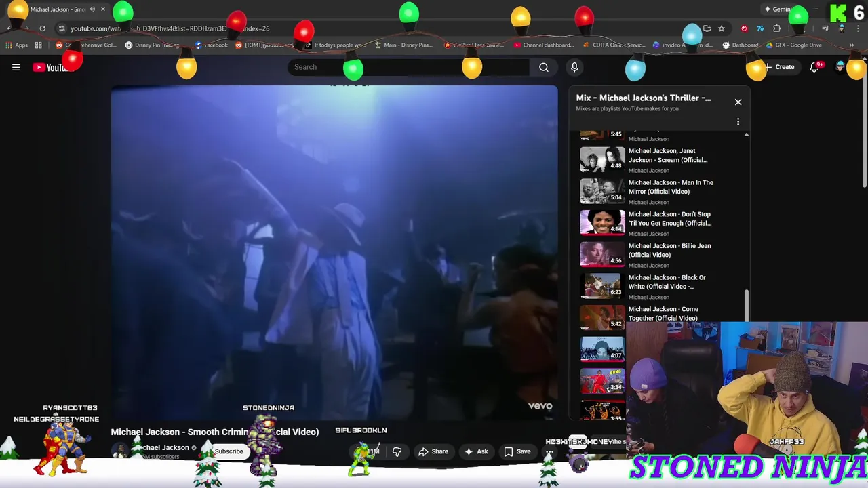Open the Facebook bookmark
The image size is (868, 488).
click(211, 45)
